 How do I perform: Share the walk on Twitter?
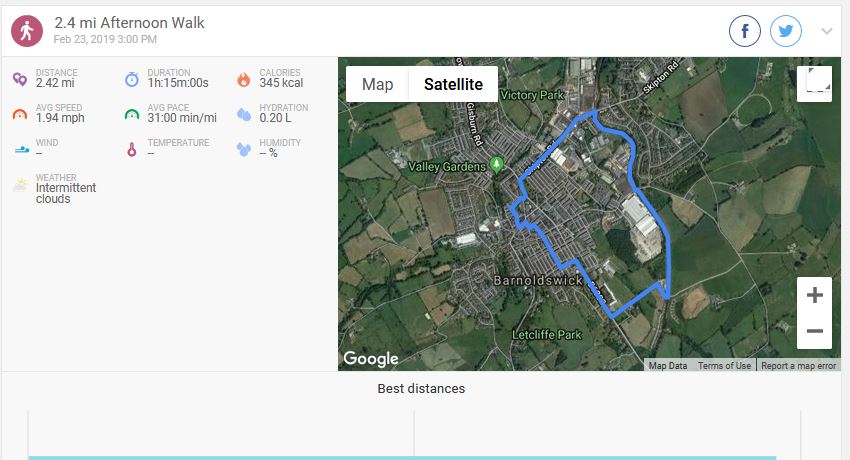click(x=786, y=31)
